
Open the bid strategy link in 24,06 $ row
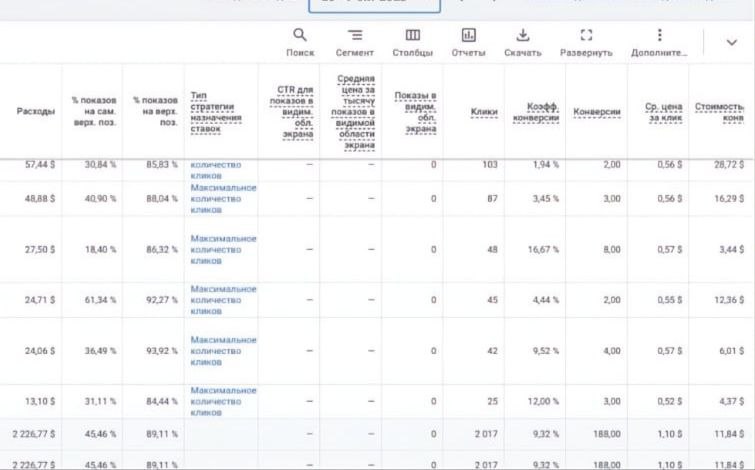tap(223, 350)
